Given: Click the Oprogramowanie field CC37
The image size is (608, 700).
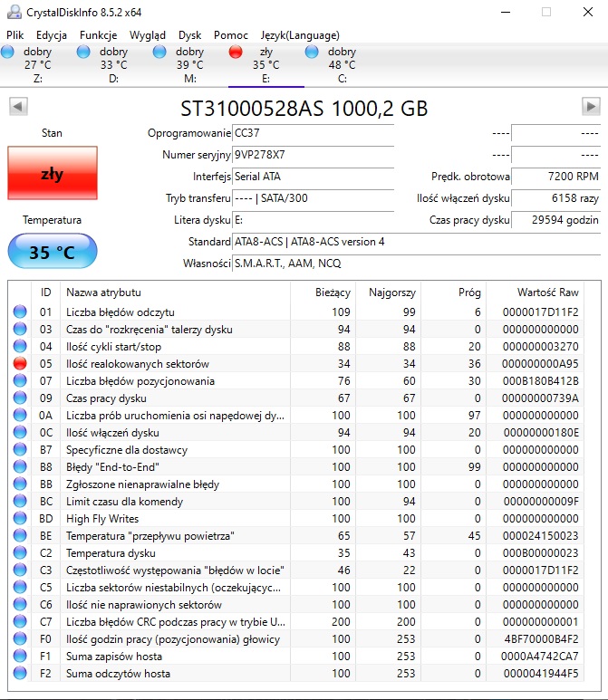Looking at the screenshot, I should point(313,133).
